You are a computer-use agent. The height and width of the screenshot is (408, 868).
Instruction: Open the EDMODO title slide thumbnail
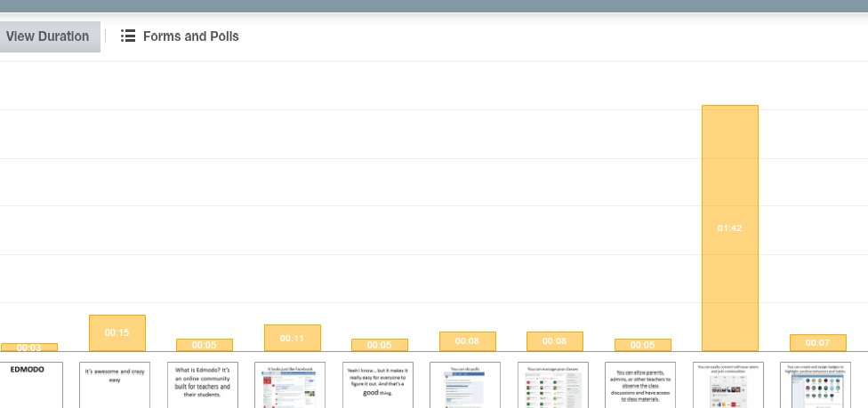point(29,384)
